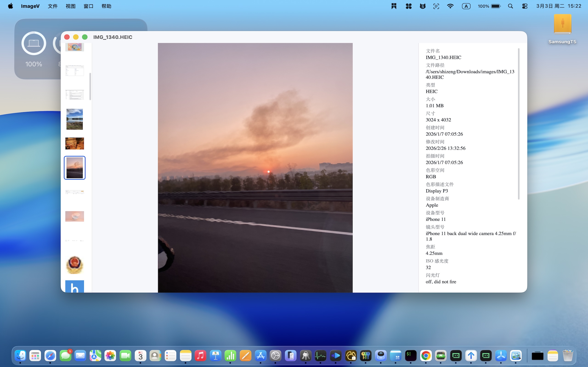
Task: Open Finder from the Dock
Action: 20,356
